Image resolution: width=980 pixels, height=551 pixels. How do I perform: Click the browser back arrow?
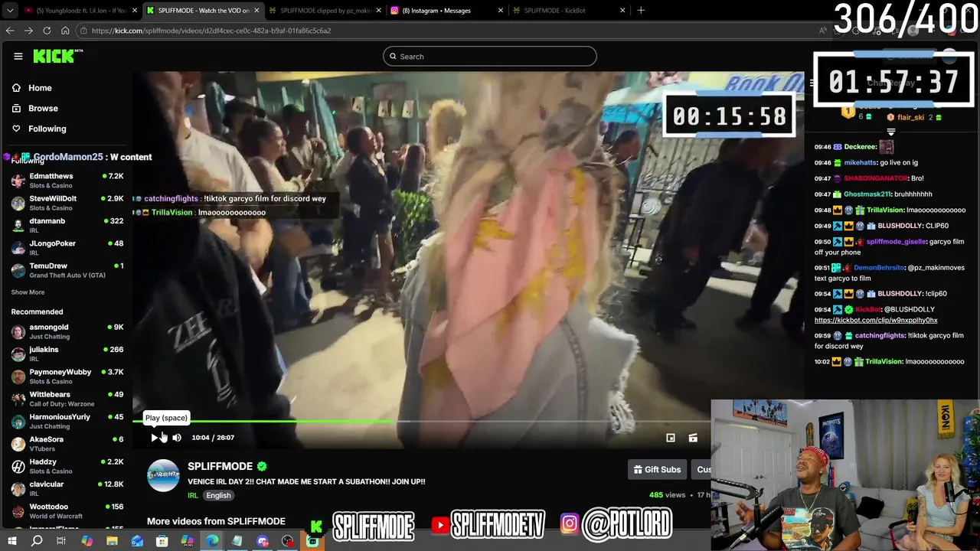click(10, 31)
